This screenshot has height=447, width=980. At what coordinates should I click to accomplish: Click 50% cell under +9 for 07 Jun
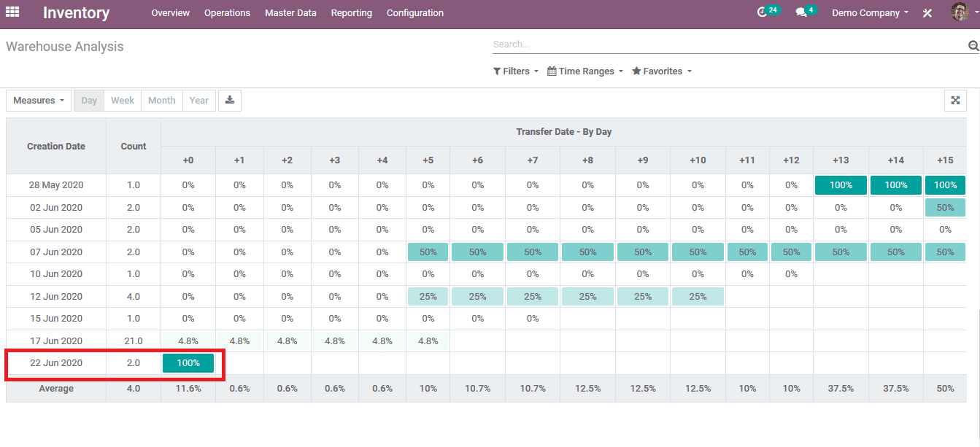click(643, 252)
